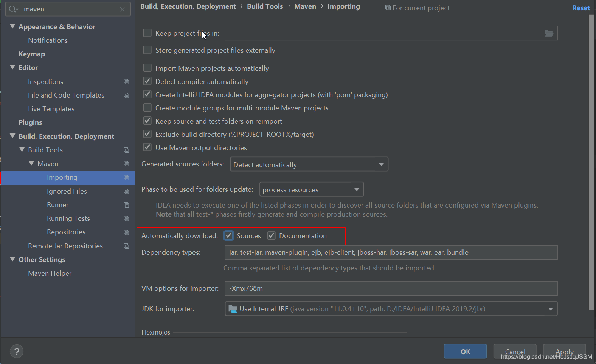
Task: Select Repositories under Maven
Action: 66,232
